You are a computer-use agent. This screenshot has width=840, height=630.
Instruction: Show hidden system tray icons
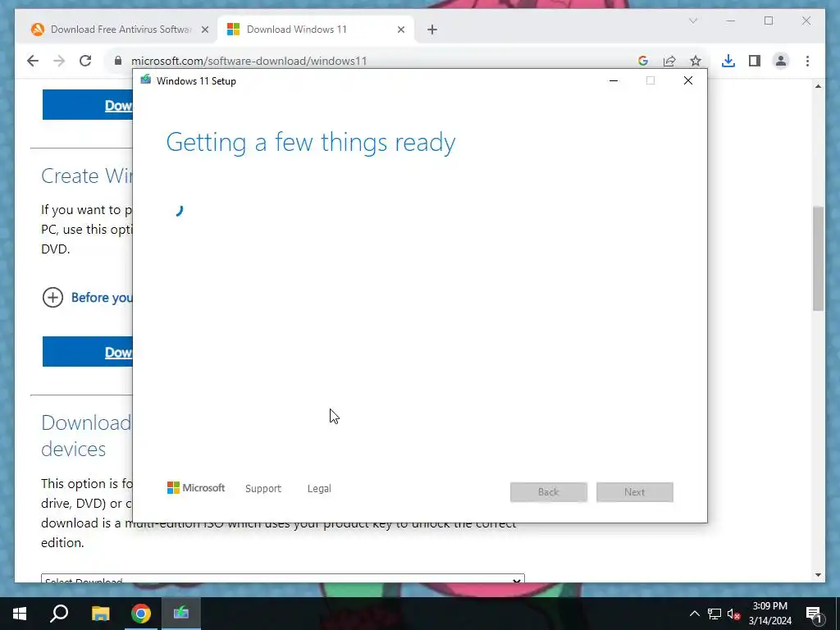click(x=694, y=614)
